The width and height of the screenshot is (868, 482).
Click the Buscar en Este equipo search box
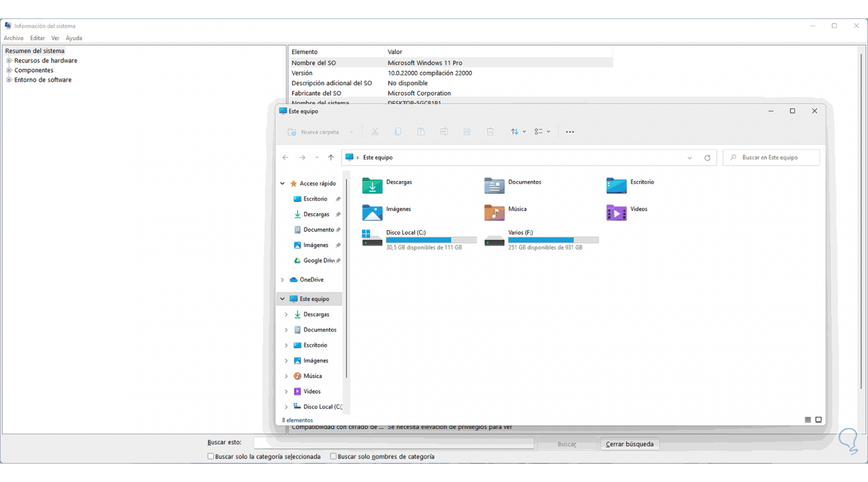point(771,157)
